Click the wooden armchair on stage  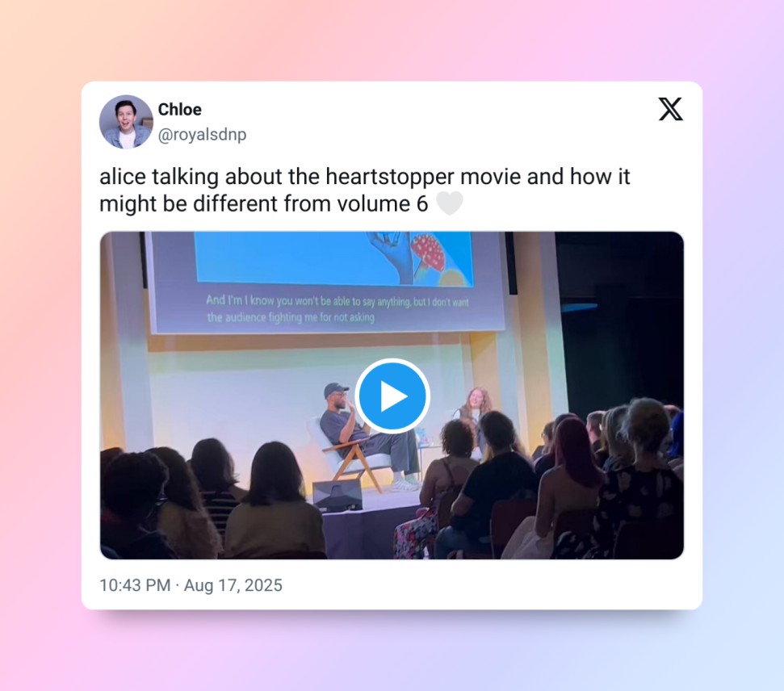click(x=350, y=458)
